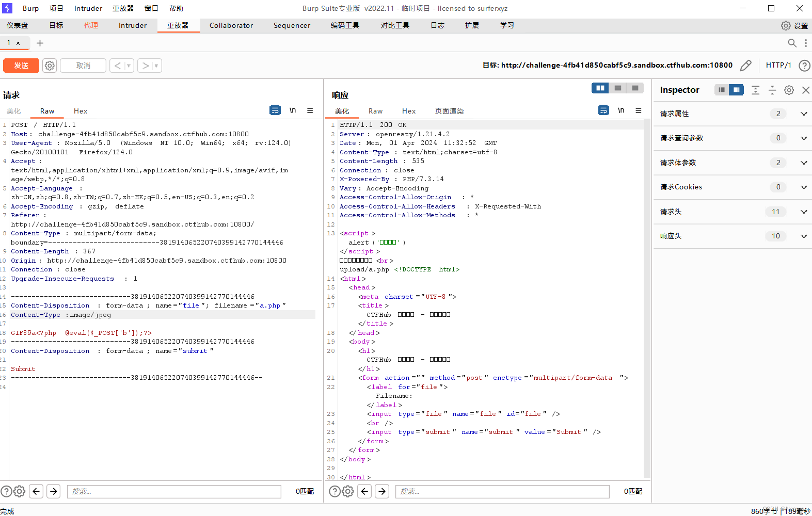Go to previous request with < arrow
The width and height of the screenshot is (812, 516).
[x=118, y=66]
